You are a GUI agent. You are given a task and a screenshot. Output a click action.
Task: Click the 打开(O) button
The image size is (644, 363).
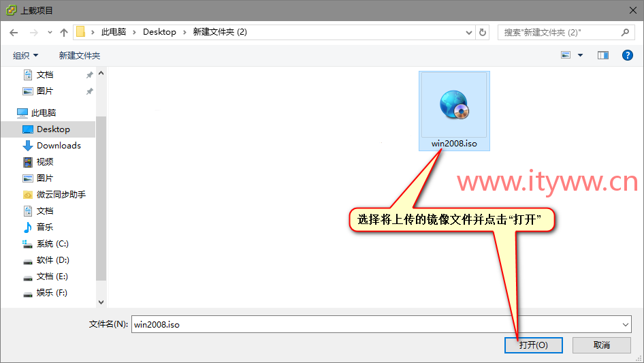click(x=534, y=345)
